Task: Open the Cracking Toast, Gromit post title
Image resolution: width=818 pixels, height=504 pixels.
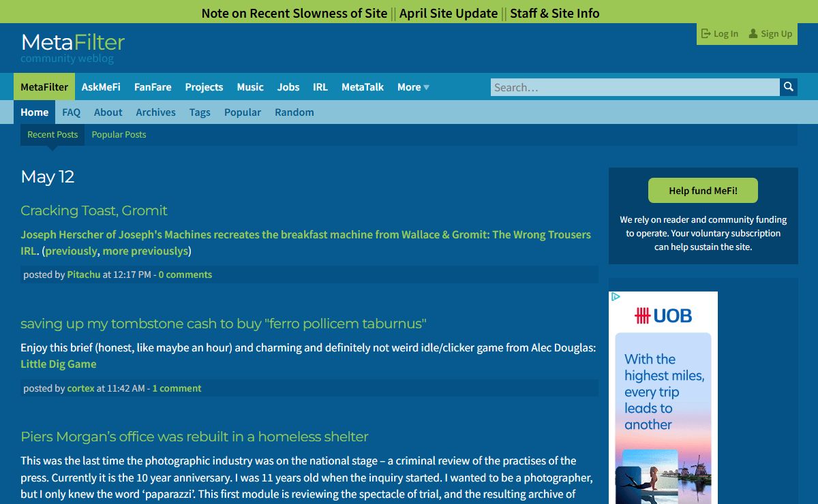Action: tap(94, 210)
